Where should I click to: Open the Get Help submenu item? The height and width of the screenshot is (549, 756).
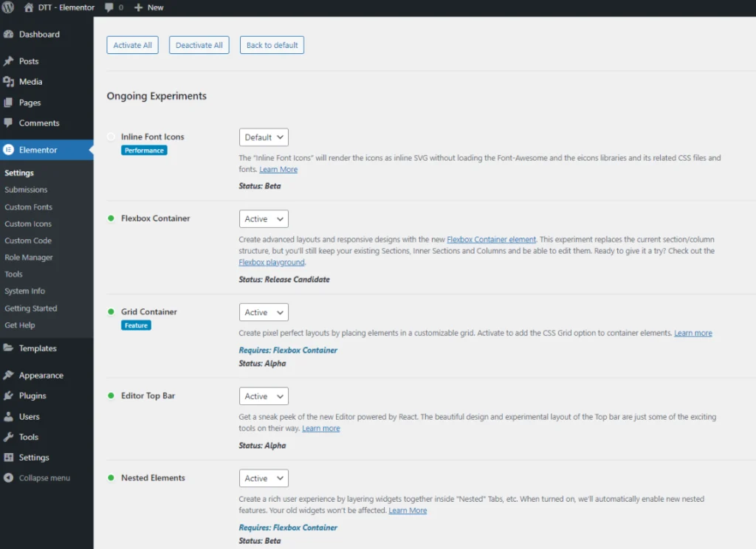[20, 325]
